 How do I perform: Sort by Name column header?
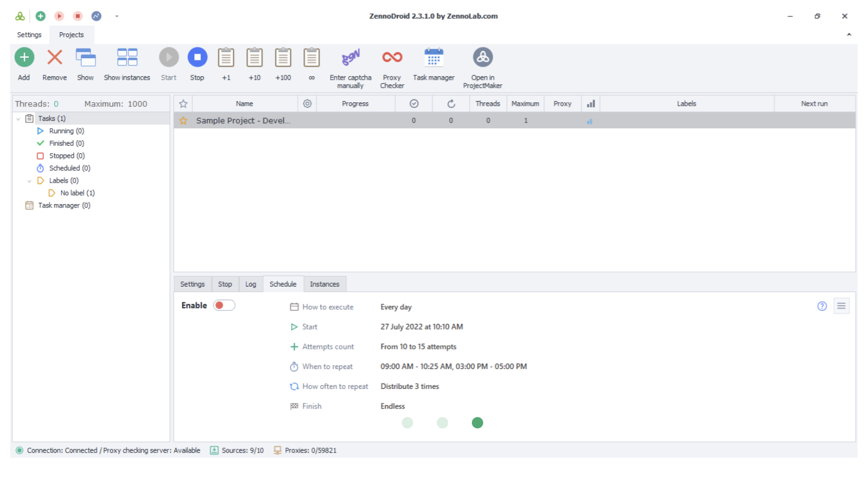[245, 104]
